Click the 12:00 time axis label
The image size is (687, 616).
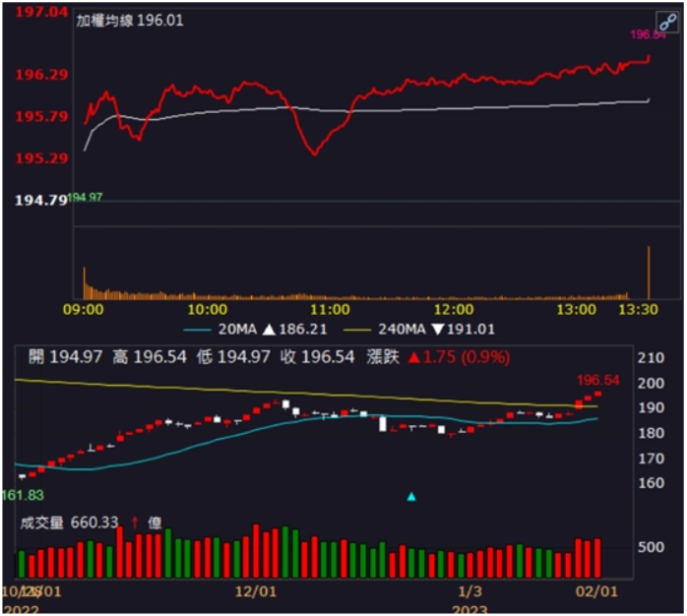click(454, 309)
